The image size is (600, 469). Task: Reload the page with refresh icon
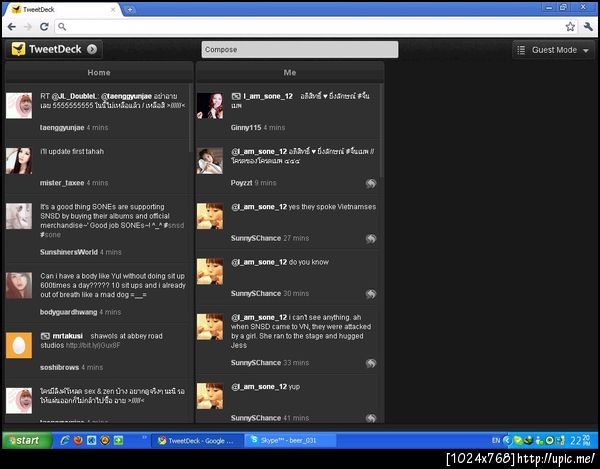click(44, 26)
